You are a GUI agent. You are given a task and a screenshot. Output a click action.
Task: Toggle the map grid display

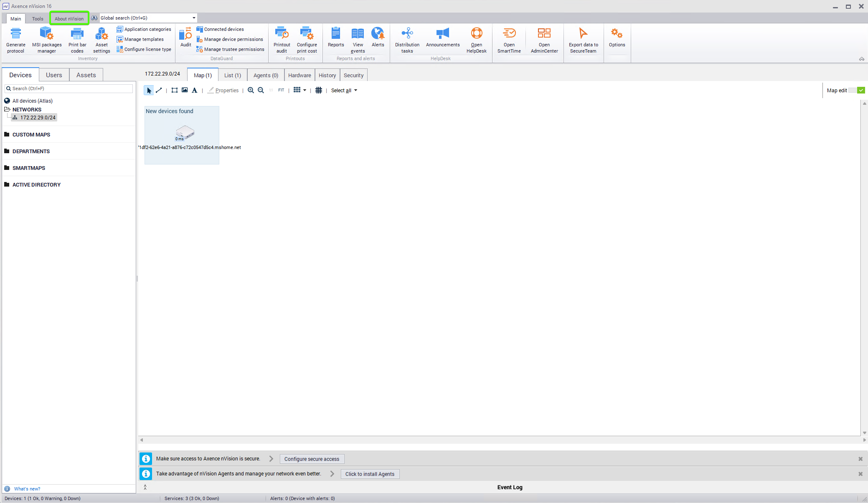319,90
